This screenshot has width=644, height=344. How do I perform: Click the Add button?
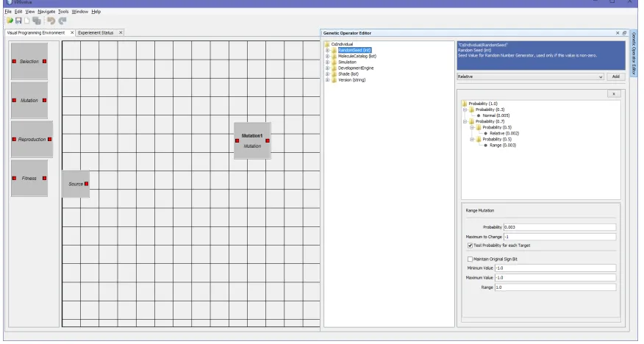[x=615, y=76]
